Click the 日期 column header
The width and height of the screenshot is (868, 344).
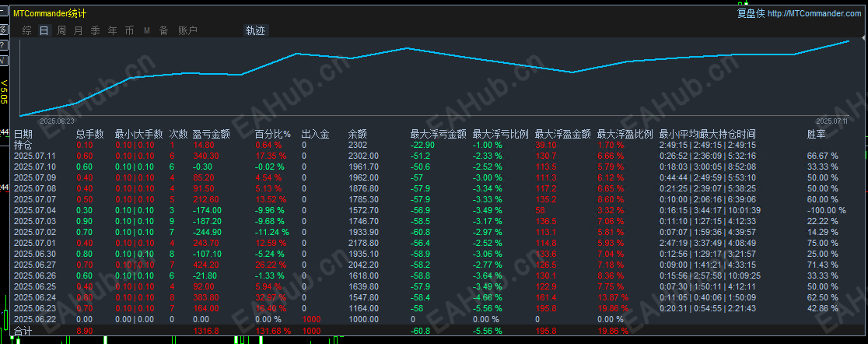pyautogui.click(x=23, y=134)
